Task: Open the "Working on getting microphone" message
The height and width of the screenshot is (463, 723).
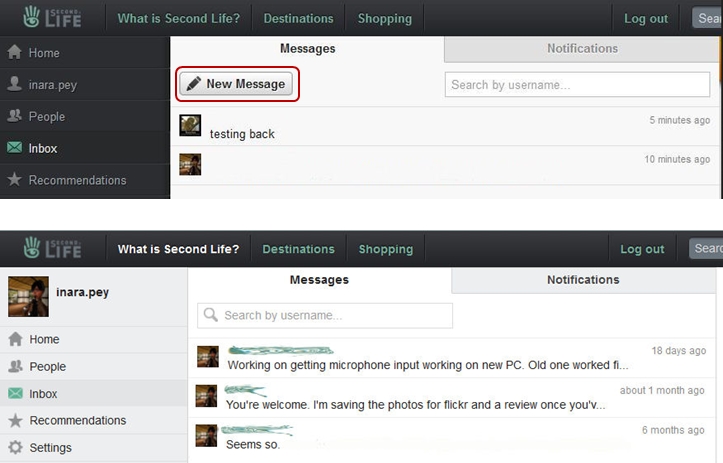Action: (428, 365)
